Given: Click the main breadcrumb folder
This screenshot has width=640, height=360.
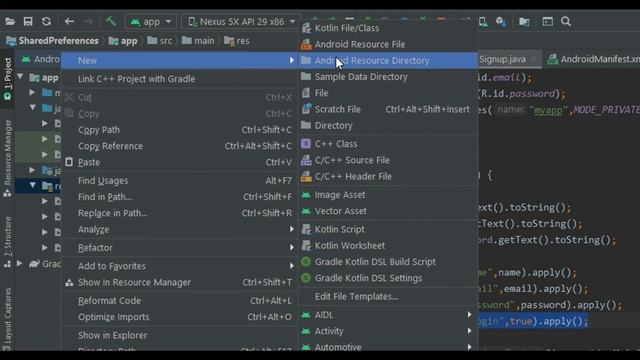Looking at the screenshot, I should pyautogui.click(x=198, y=41).
